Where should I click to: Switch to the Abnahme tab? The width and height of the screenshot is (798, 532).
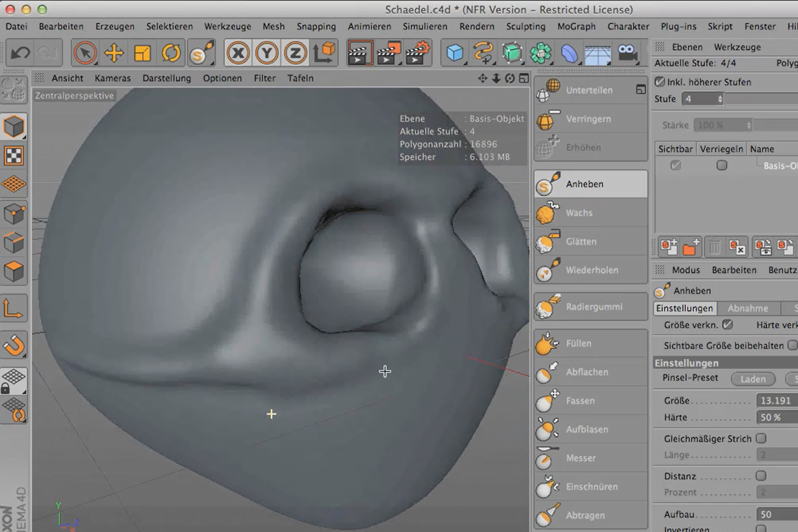(x=749, y=308)
